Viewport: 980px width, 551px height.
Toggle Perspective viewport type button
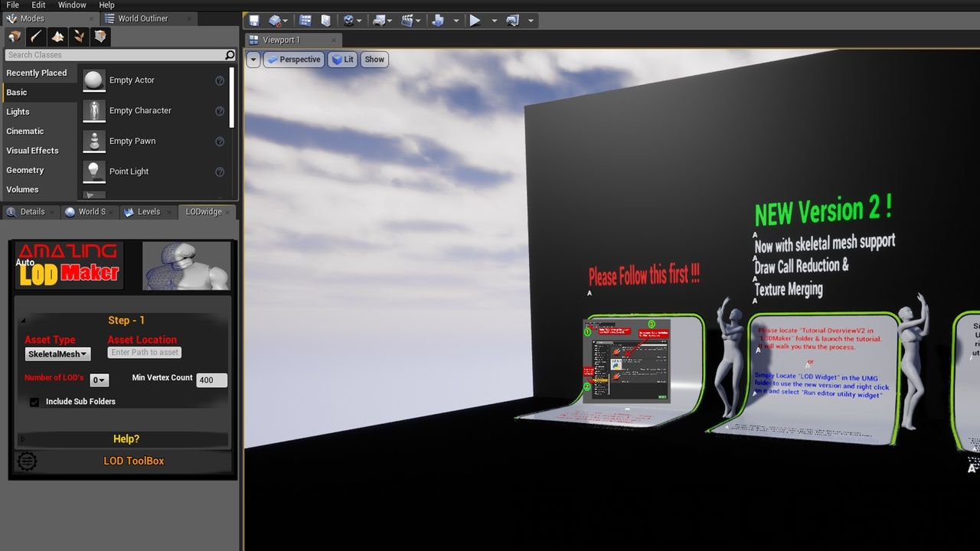pyautogui.click(x=293, y=60)
